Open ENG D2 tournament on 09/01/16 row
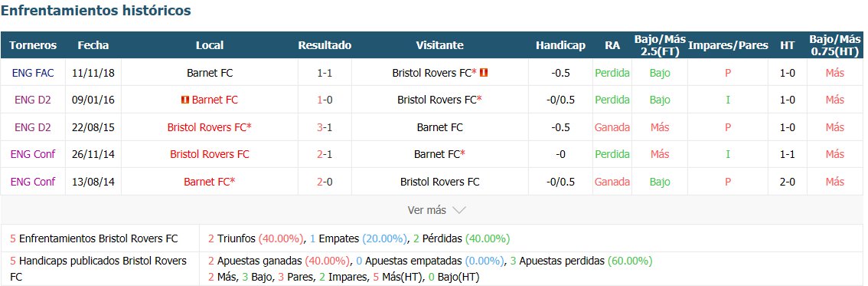 [x=33, y=100]
